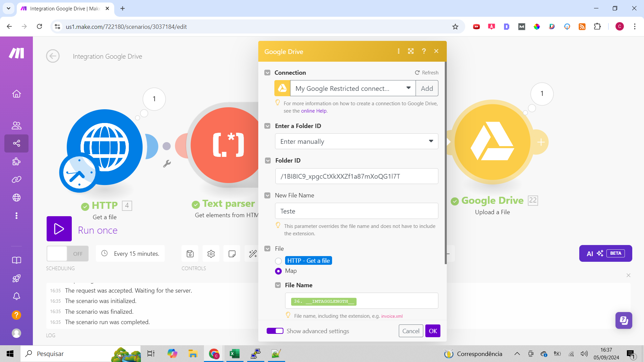Open Scenarios from the left sidebar
The width and height of the screenshot is (644, 362).
16,143
